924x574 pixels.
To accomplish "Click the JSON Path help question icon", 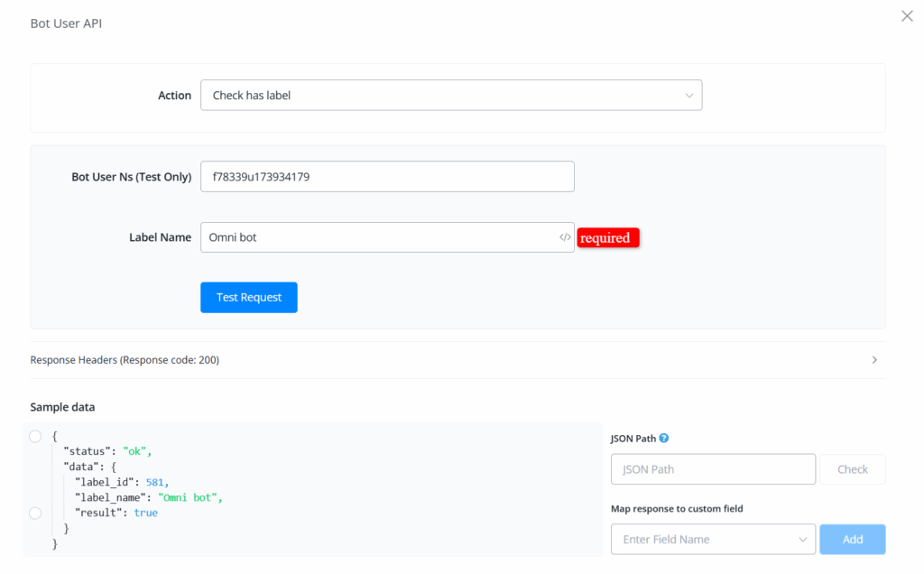I will click(664, 439).
